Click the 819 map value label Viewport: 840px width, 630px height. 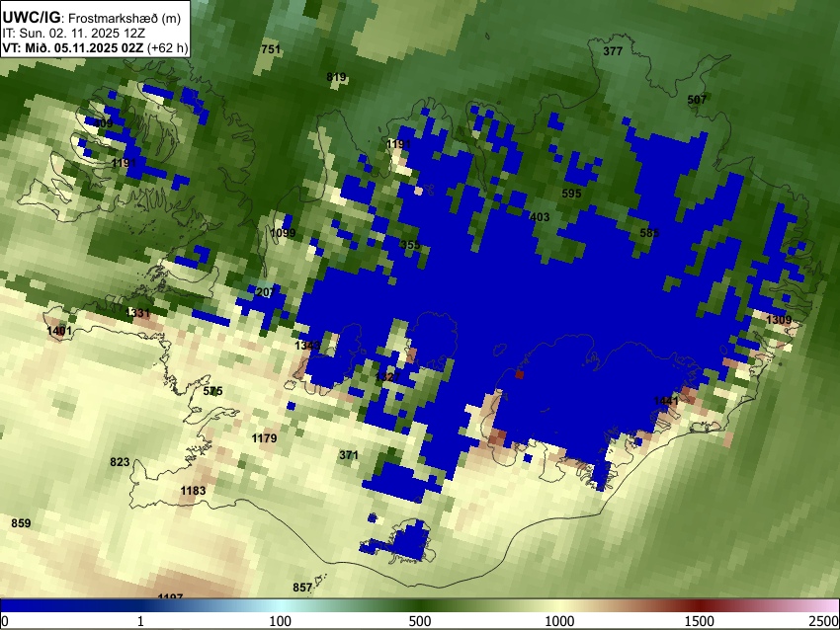pyautogui.click(x=336, y=77)
